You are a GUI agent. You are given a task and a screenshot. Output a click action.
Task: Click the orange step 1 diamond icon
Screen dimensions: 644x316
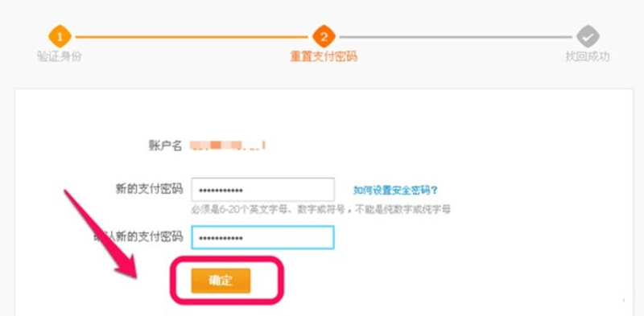[x=60, y=36]
